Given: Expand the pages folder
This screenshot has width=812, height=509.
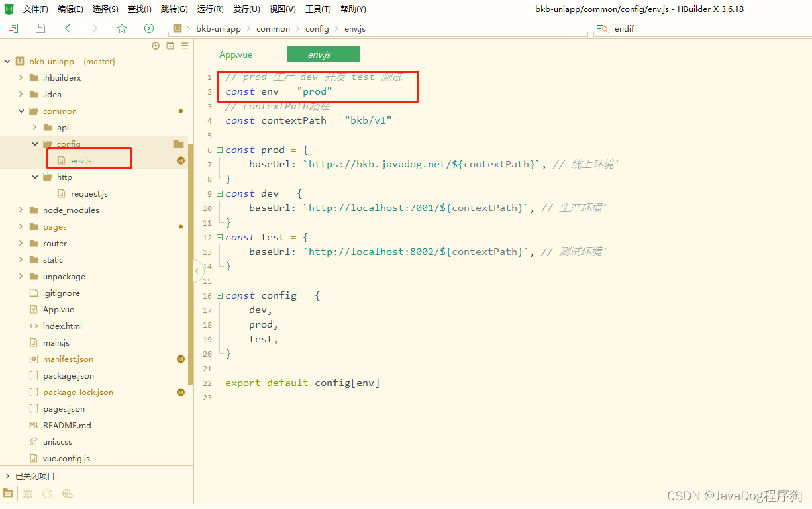Looking at the screenshot, I should point(21,226).
